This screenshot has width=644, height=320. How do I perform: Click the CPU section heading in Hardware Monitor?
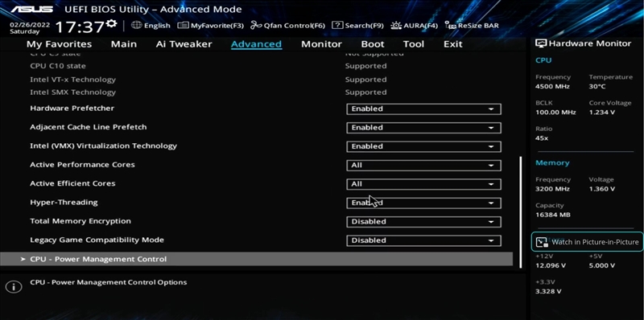tap(543, 61)
